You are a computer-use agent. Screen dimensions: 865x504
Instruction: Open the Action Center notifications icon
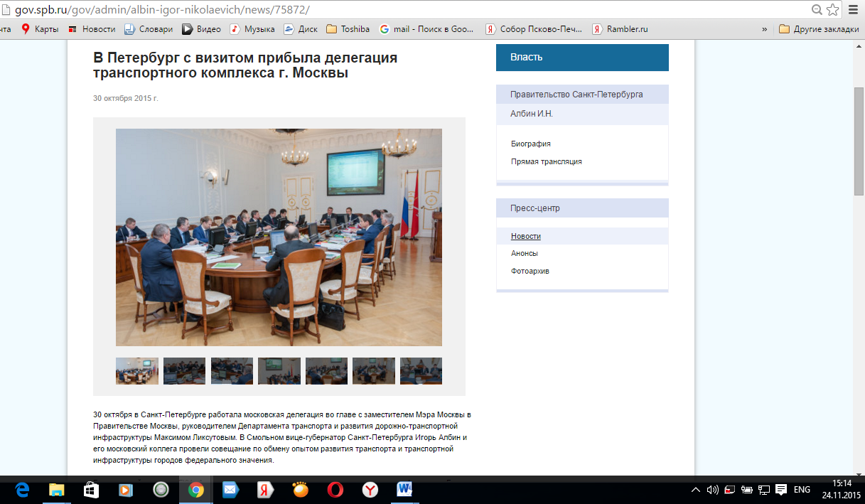781,490
